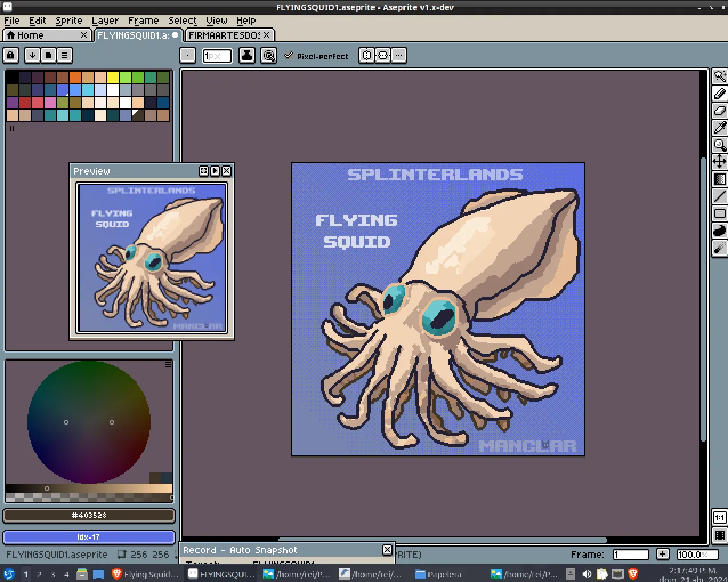Click the palette lock edit-mode icon
Screen dimensions: 728x582
tap(11, 55)
